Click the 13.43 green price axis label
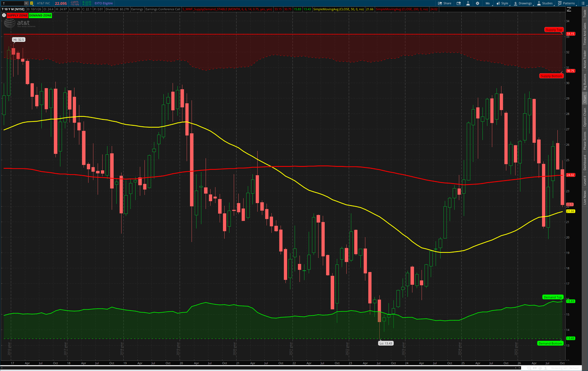This screenshot has width=588, height=371. [570, 338]
